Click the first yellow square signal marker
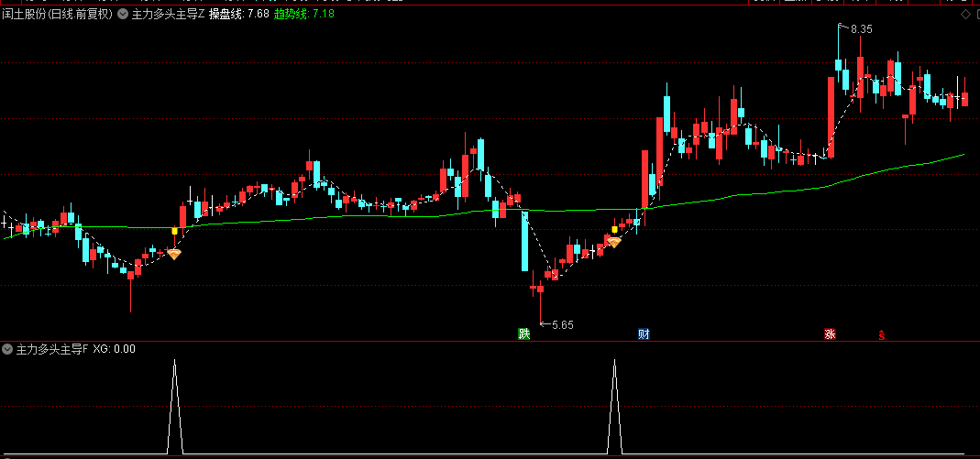980x459 pixels. [175, 231]
